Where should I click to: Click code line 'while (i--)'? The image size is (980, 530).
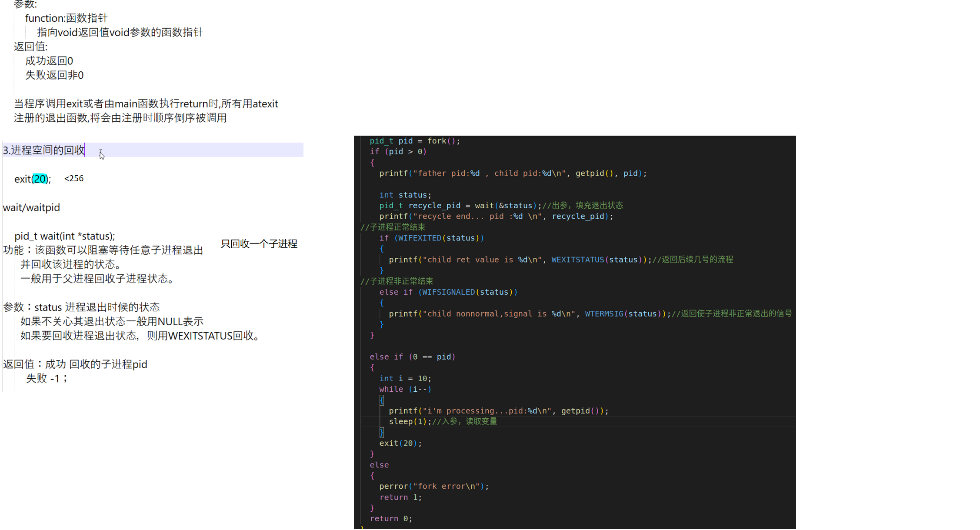point(405,389)
